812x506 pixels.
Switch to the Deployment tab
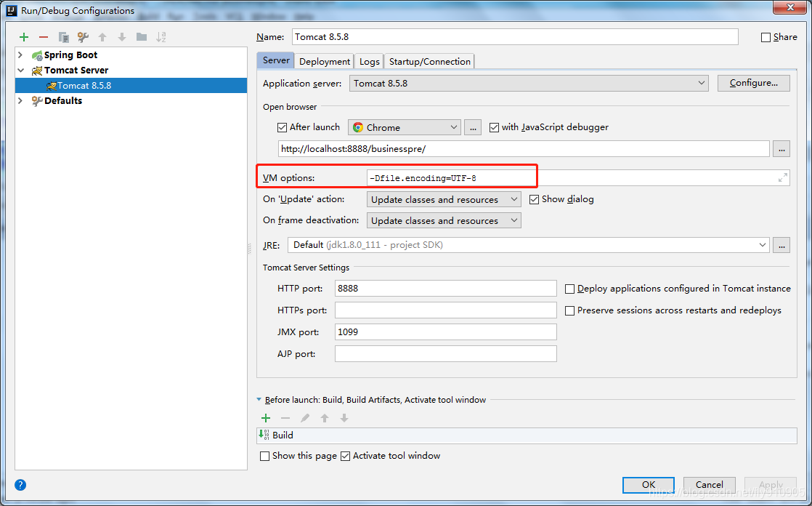tap(325, 61)
